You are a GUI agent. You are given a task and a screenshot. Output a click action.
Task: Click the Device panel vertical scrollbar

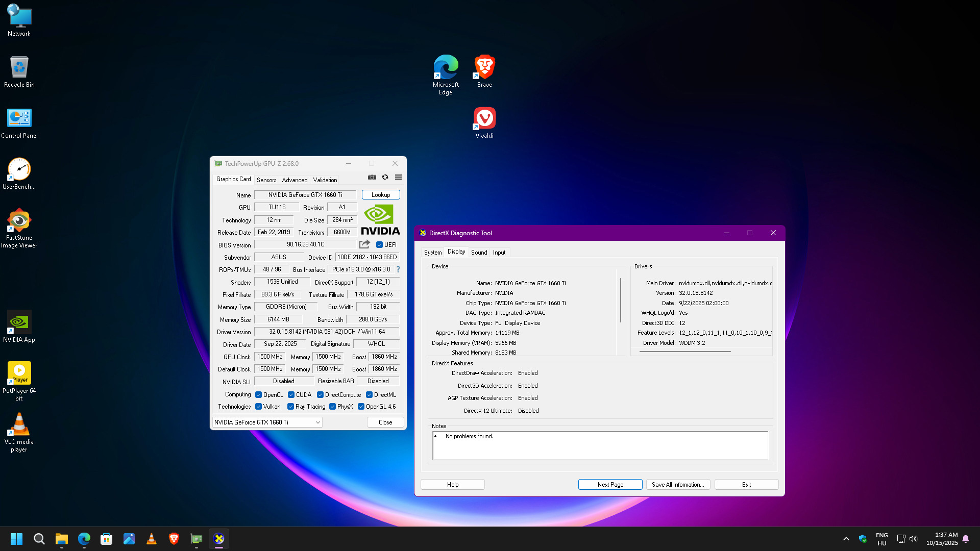point(621,300)
